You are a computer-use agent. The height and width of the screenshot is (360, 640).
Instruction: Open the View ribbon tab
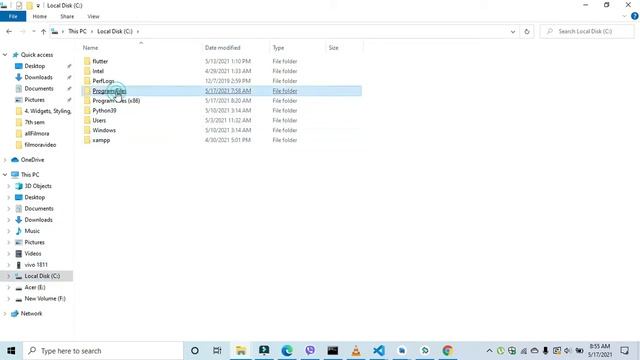click(x=93, y=16)
